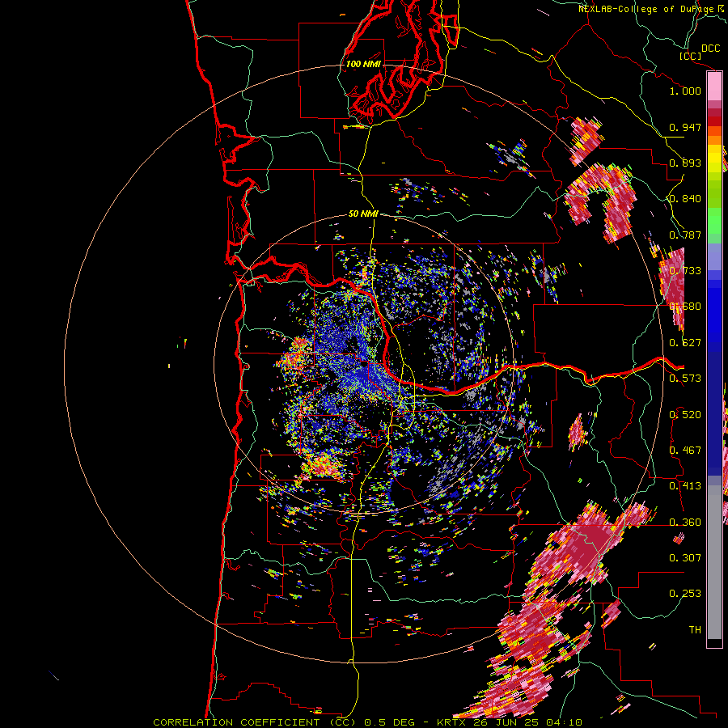
Task: Click the 100 NMI range ring label
Action: click(x=363, y=64)
